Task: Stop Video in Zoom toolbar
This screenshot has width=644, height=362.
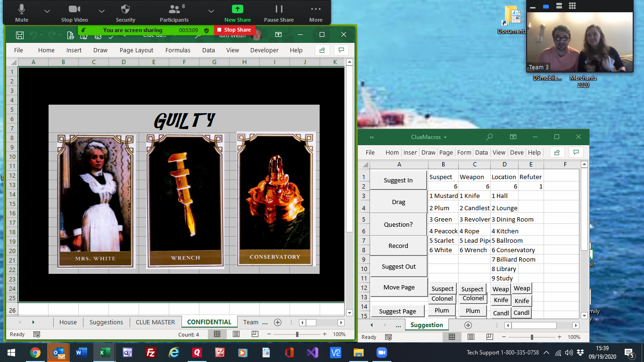Action: 74,13
